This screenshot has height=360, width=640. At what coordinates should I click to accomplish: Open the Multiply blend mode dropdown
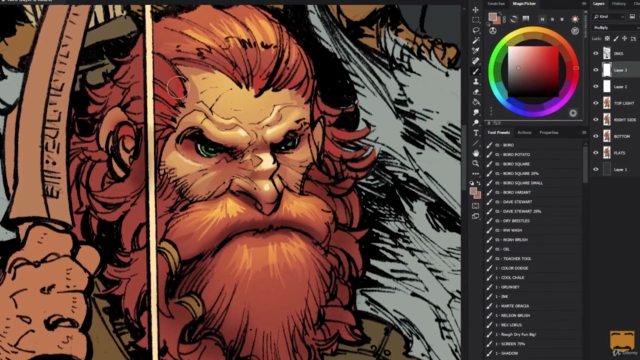616,27
